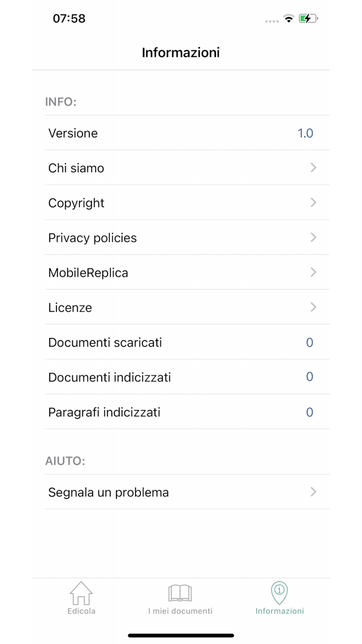Image resolution: width=362 pixels, height=644 pixels.
Task: Open the MobileReplica page
Action: tap(181, 272)
